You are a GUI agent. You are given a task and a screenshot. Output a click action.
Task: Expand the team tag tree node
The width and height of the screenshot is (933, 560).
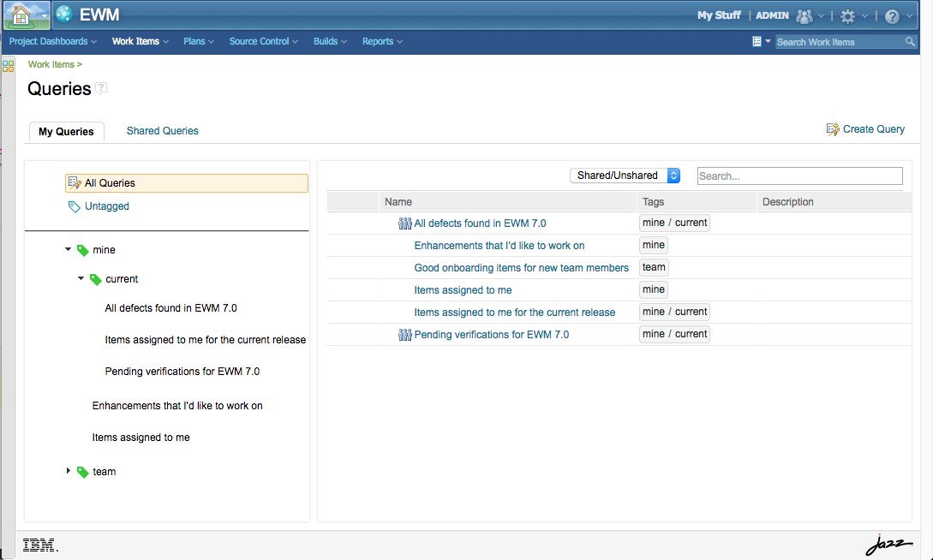[x=69, y=471]
